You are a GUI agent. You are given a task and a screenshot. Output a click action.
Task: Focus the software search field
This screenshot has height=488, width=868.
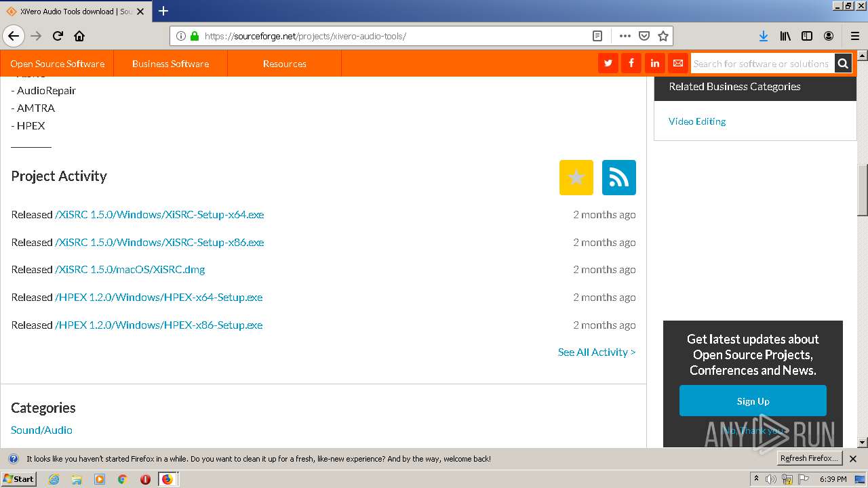(762, 63)
